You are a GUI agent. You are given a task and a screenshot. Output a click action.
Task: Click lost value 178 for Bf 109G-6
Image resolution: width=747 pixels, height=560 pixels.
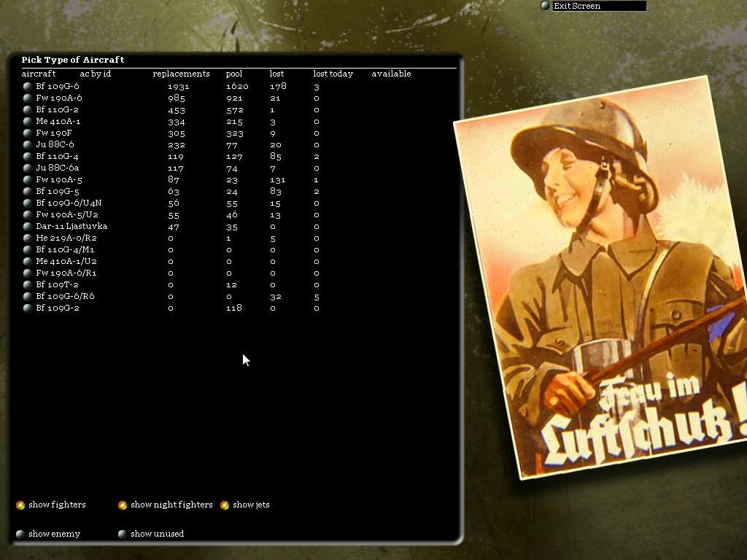point(278,86)
